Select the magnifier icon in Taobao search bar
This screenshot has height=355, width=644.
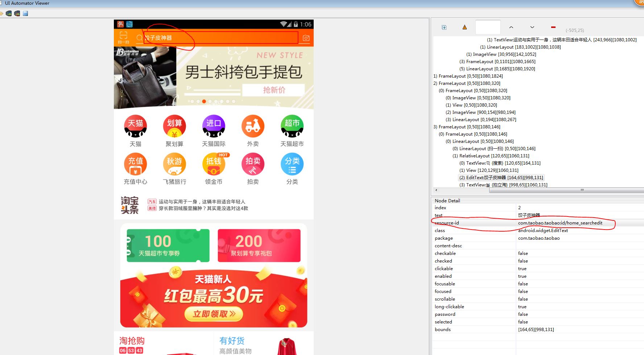pyautogui.click(x=139, y=38)
